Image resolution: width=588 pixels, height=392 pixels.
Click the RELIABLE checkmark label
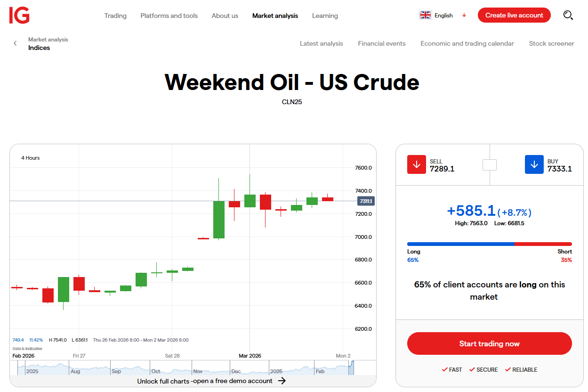pos(521,370)
